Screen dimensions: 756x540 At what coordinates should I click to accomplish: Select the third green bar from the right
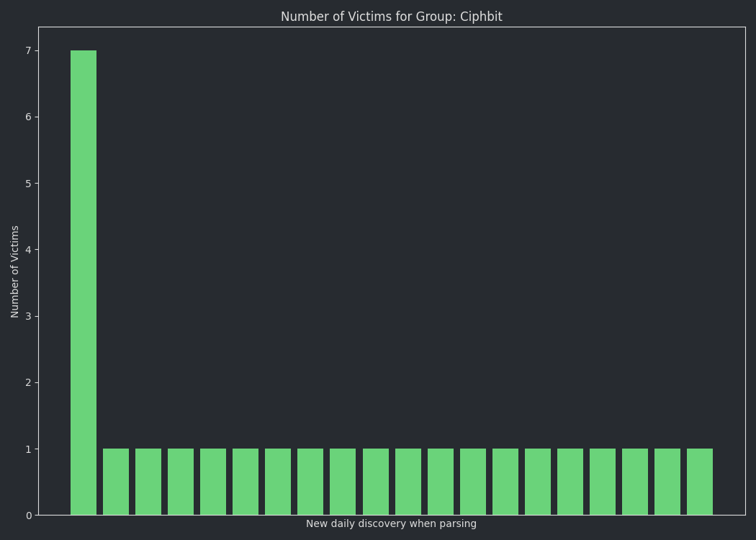tap(635, 482)
